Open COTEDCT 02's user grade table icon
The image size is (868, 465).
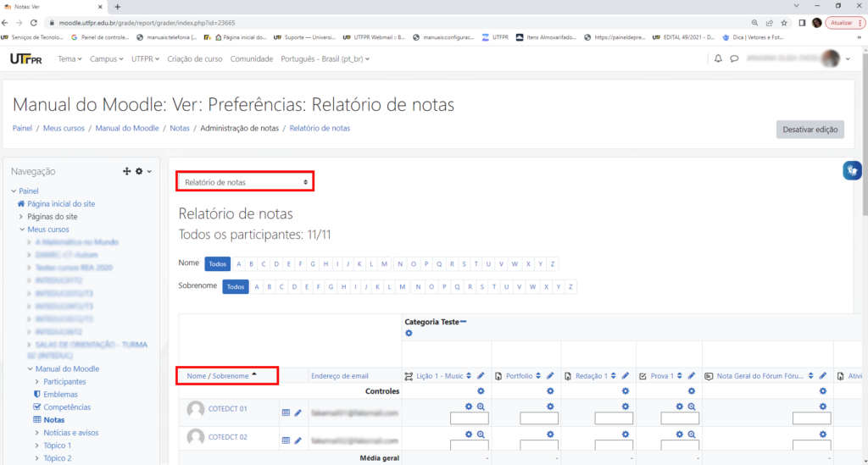[286, 440]
